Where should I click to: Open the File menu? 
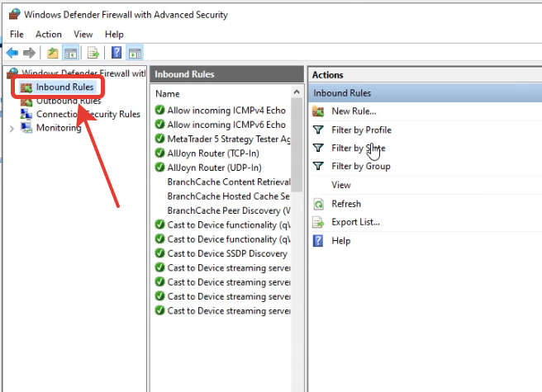coord(17,34)
